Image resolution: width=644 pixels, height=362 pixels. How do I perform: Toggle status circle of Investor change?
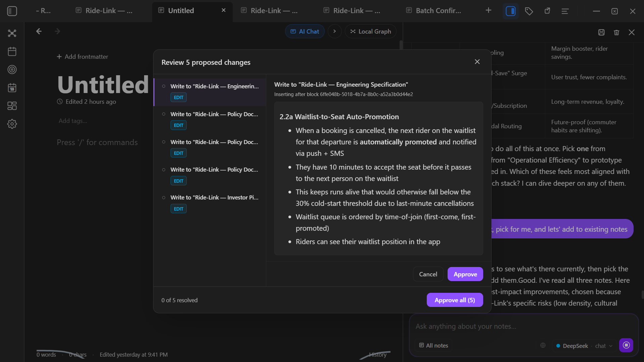point(164,197)
